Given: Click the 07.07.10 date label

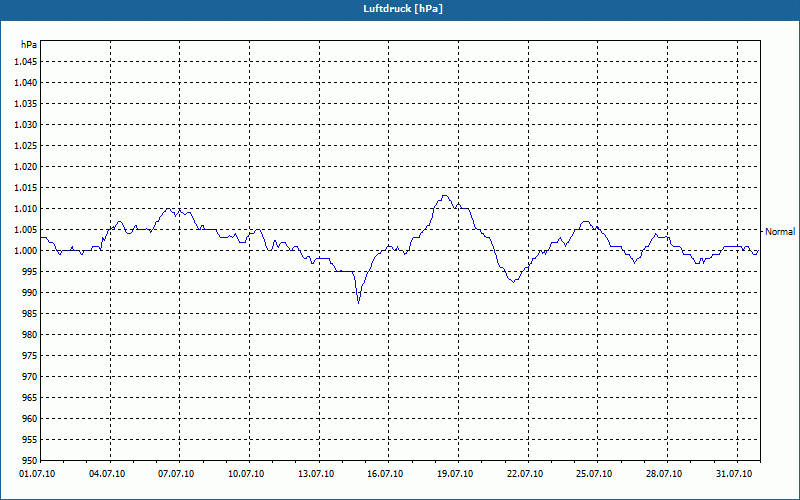Looking at the screenshot, I should point(176,474).
